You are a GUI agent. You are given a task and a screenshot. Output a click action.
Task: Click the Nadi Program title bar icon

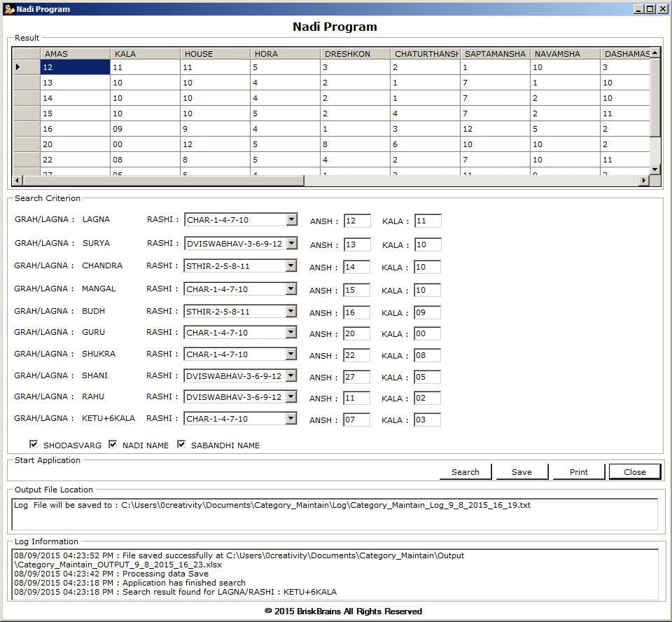click(x=9, y=9)
